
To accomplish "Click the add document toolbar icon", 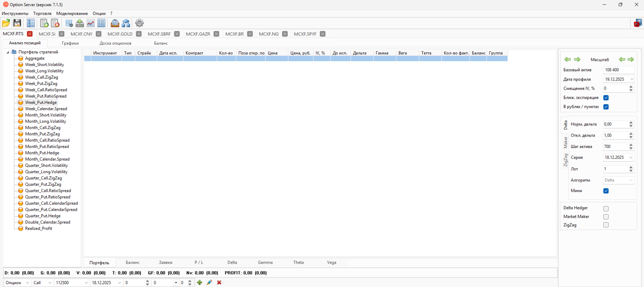I will click(44, 23).
